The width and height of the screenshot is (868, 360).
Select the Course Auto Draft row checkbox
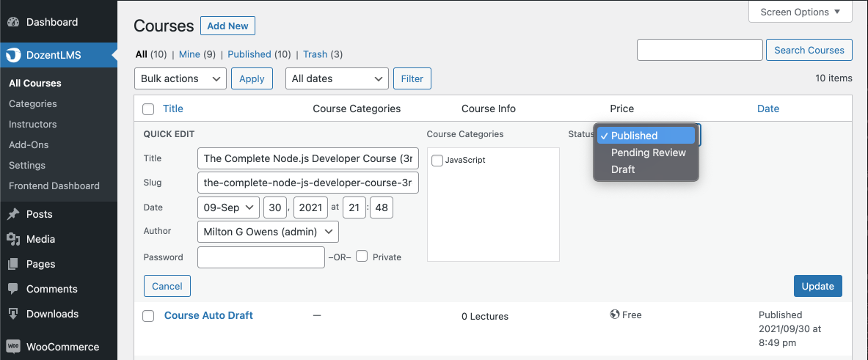tap(148, 316)
